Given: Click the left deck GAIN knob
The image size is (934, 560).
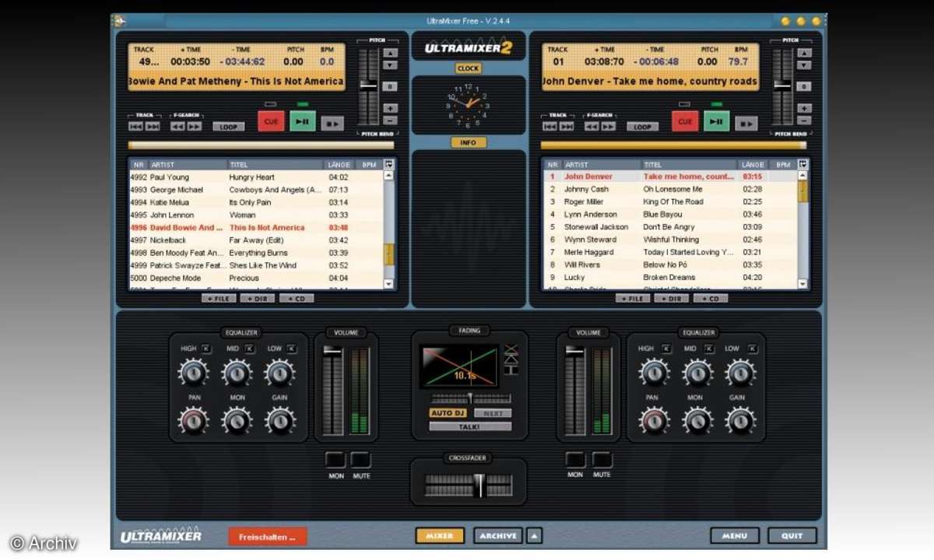Looking at the screenshot, I should [279, 421].
